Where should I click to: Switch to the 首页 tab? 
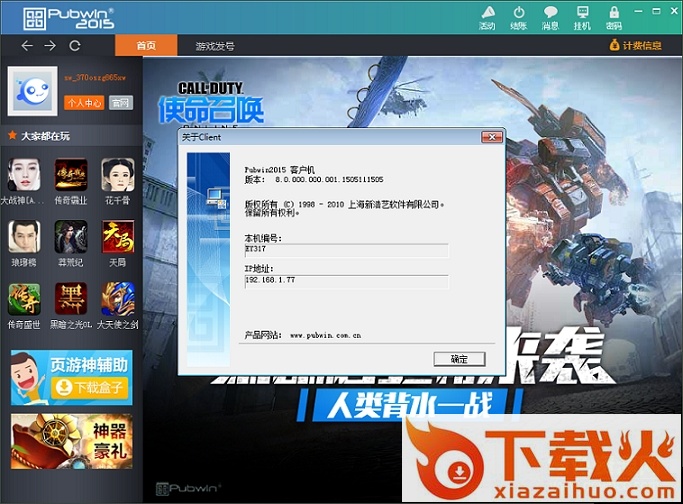(x=146, y=45)
